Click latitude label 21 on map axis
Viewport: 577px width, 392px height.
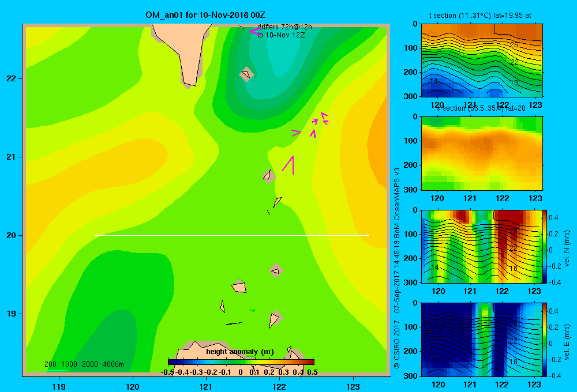coord(12,157)
